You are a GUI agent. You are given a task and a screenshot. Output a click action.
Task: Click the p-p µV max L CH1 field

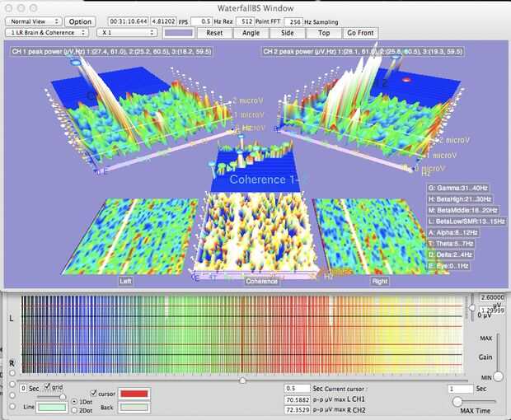pyautogui.click(x=298, y=399)
